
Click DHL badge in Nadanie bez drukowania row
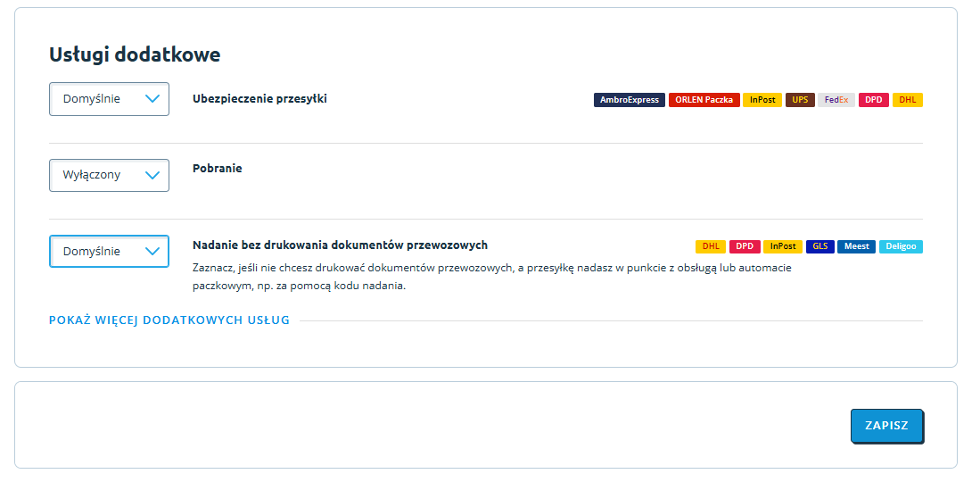click(711, 246)
